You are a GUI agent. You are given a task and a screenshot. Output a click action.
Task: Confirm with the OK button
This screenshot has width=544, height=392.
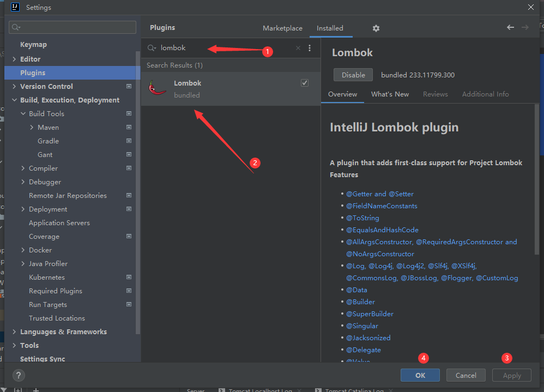tap(420, 375)
